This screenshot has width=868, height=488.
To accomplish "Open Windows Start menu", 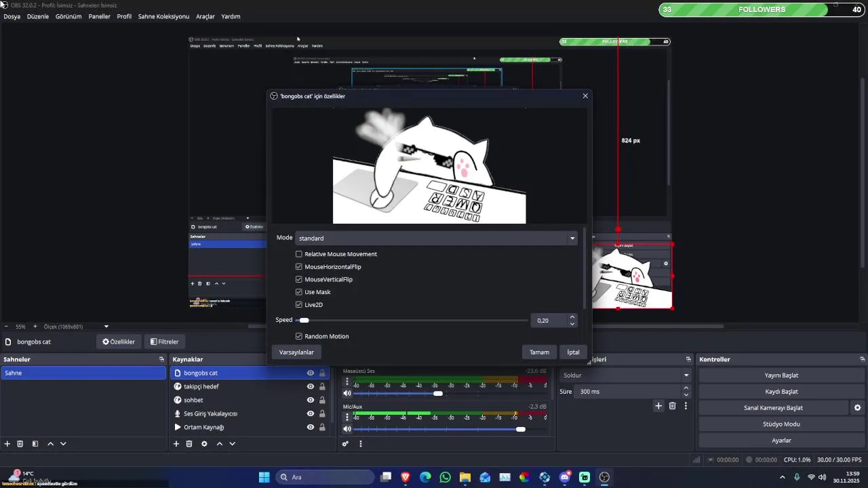I will click(x=264, y=477).
